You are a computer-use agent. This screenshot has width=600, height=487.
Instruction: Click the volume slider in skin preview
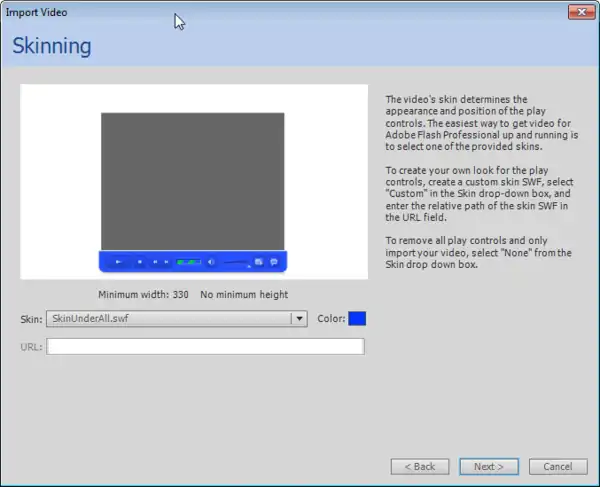point(236,262)
